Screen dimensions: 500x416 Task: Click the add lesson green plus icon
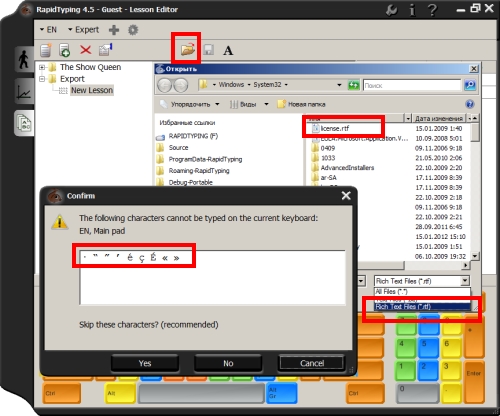64,50
